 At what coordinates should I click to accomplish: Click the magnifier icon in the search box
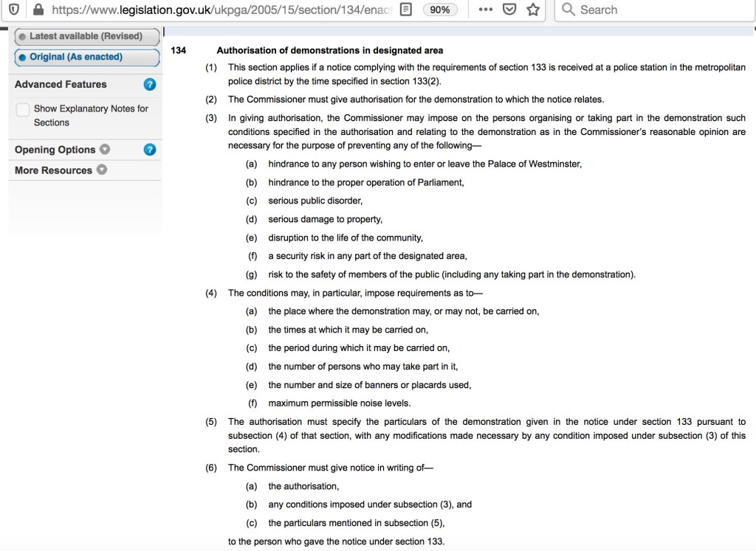point(568,10)
